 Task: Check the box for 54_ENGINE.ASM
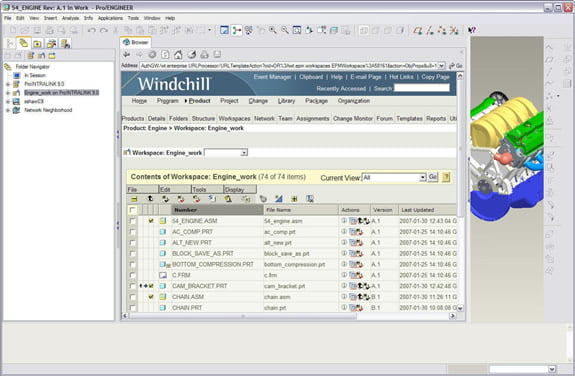coord(133,221)
